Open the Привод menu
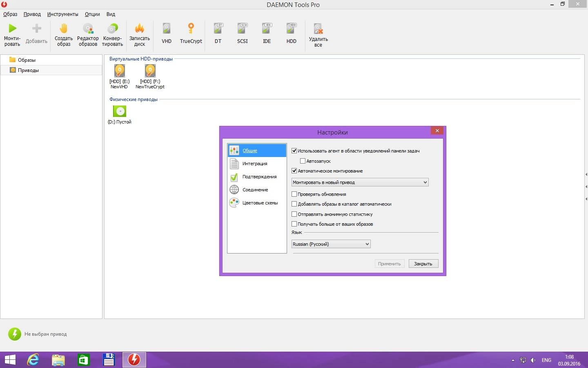This screenshot has height=368, width=588. (x=32, y=14)
